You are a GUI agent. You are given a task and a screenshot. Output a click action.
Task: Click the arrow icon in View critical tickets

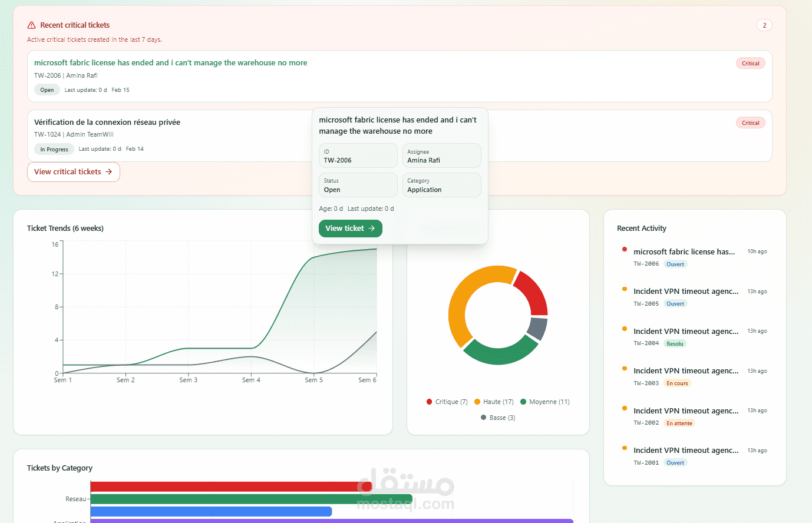coord(108,172)
